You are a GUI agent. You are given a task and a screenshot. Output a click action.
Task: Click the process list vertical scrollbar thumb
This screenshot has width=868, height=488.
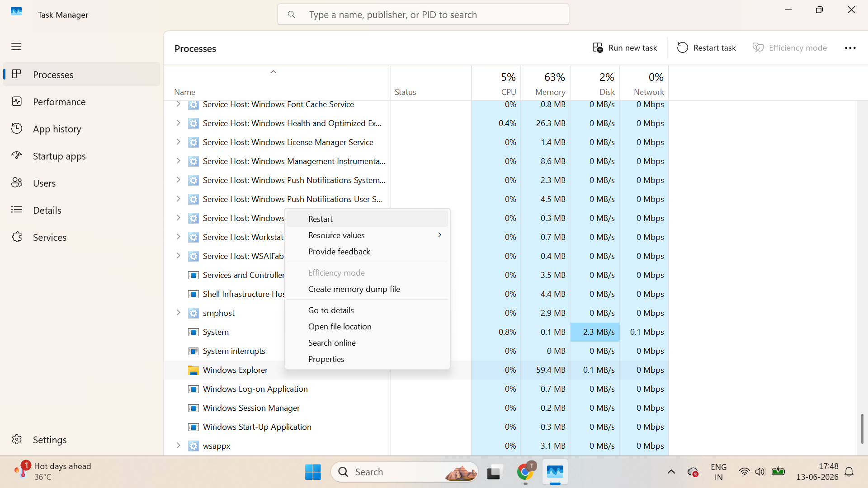pos(862,428)
